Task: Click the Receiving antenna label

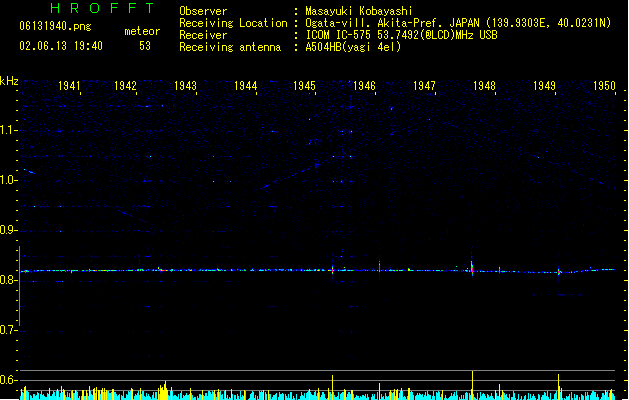Action: tap(230, 47)
